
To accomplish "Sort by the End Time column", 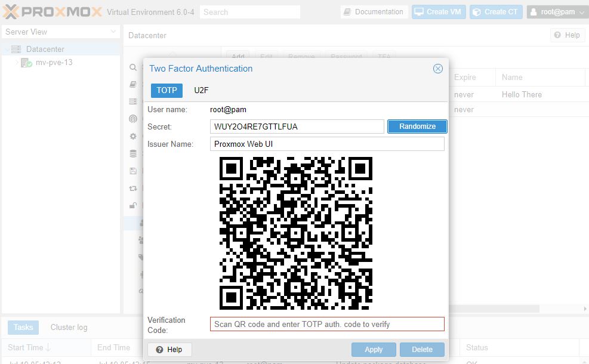I will pos(113,347).
